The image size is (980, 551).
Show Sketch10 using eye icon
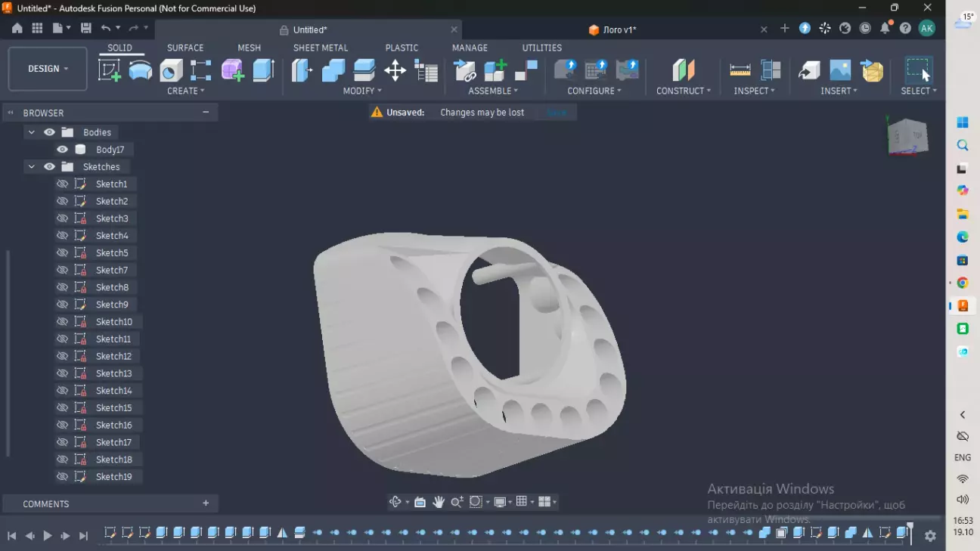pos(63,322)
